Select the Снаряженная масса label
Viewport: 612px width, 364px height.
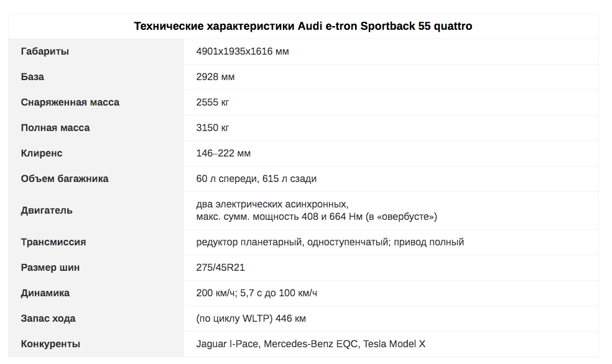pos(70,102)
